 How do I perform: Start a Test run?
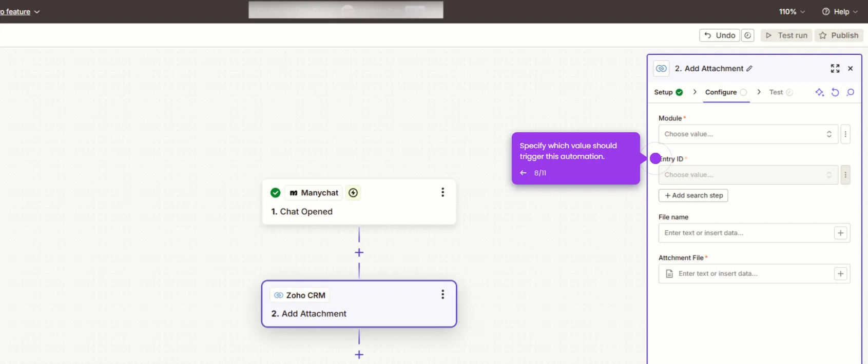coord(786,35)
